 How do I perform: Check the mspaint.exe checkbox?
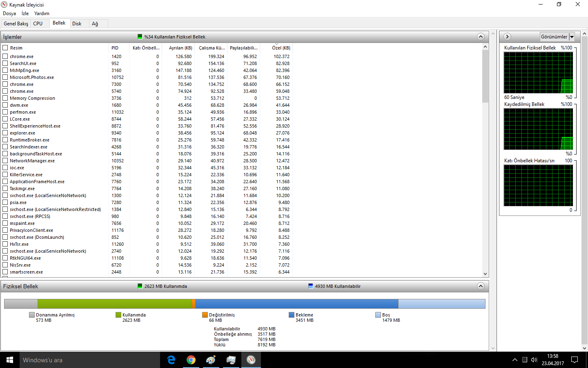coord(5,223)
